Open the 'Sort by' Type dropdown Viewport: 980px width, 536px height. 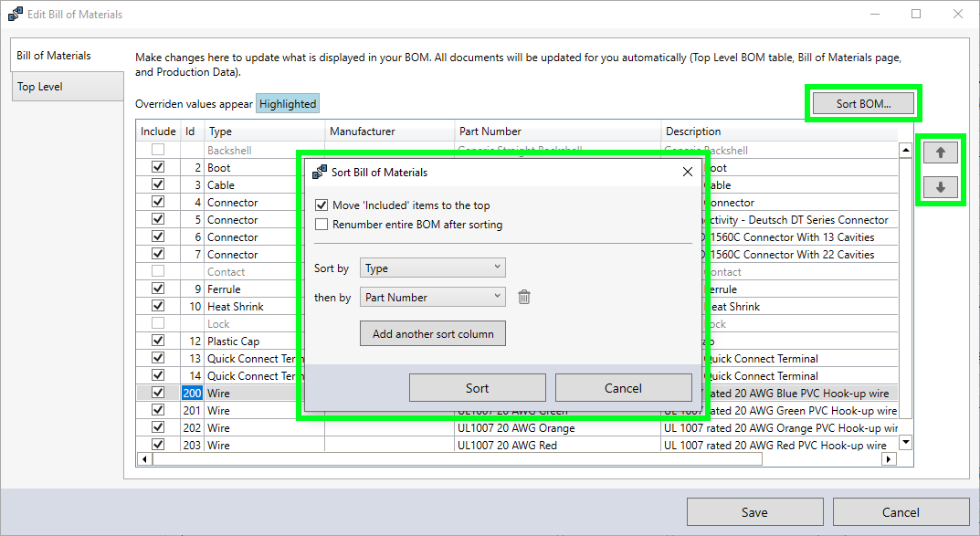click(433, 268)
